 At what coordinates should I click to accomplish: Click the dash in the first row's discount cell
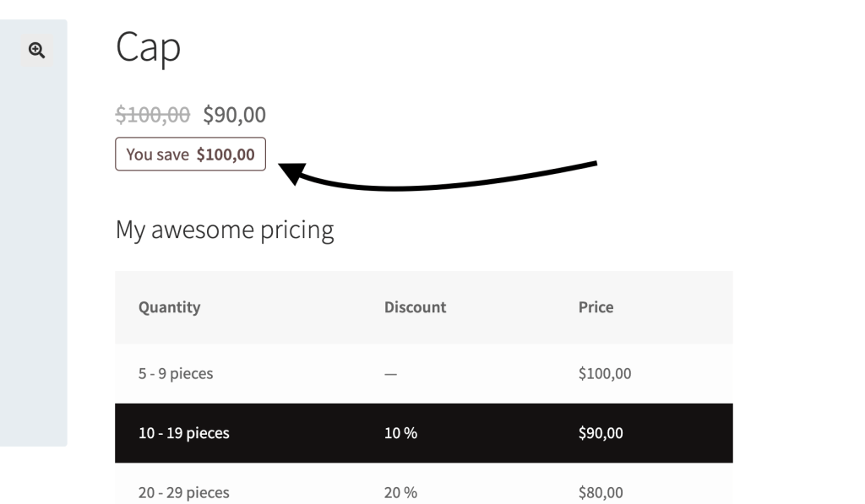coord(390,374)
